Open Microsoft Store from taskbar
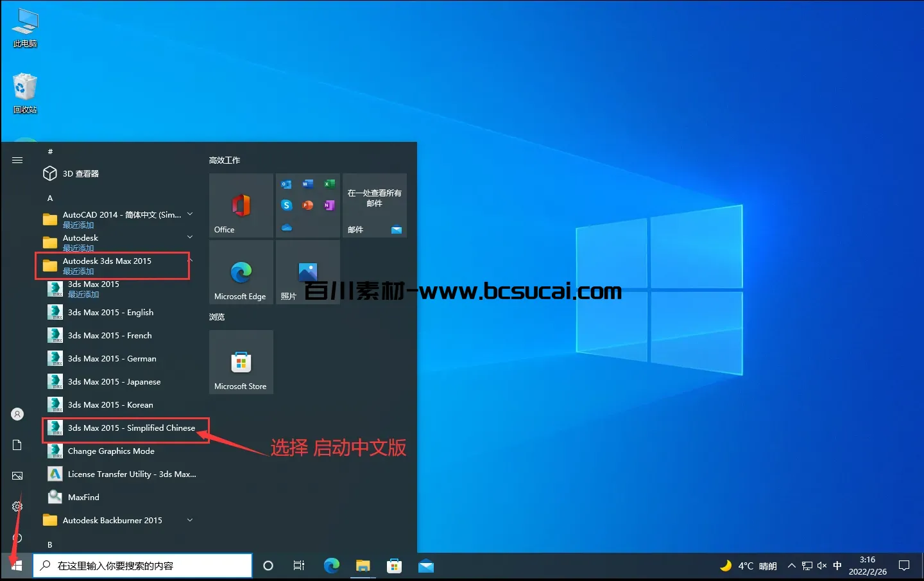Screen dimensions: 924x581 click(394, 566)
